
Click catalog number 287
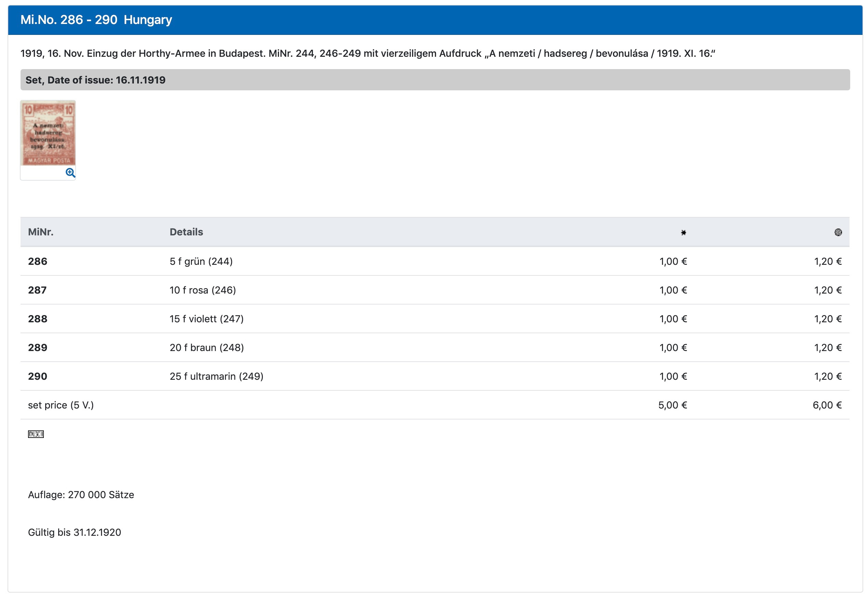point(37,290)
